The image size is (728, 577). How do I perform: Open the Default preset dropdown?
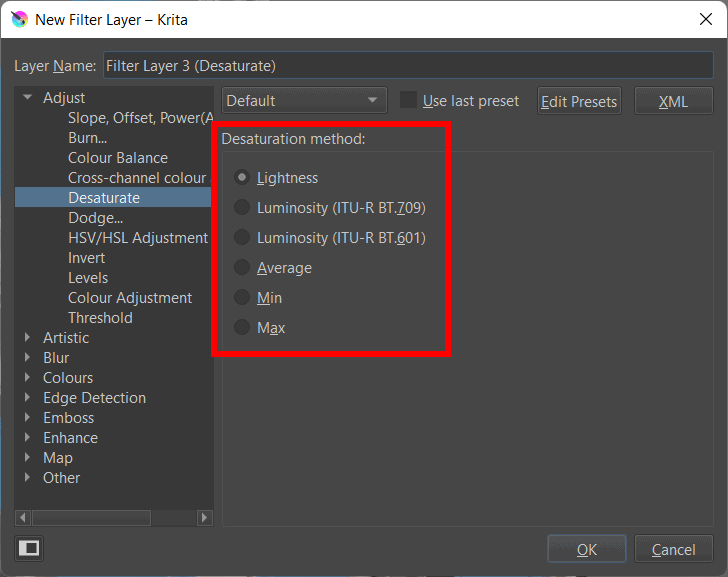304,100
